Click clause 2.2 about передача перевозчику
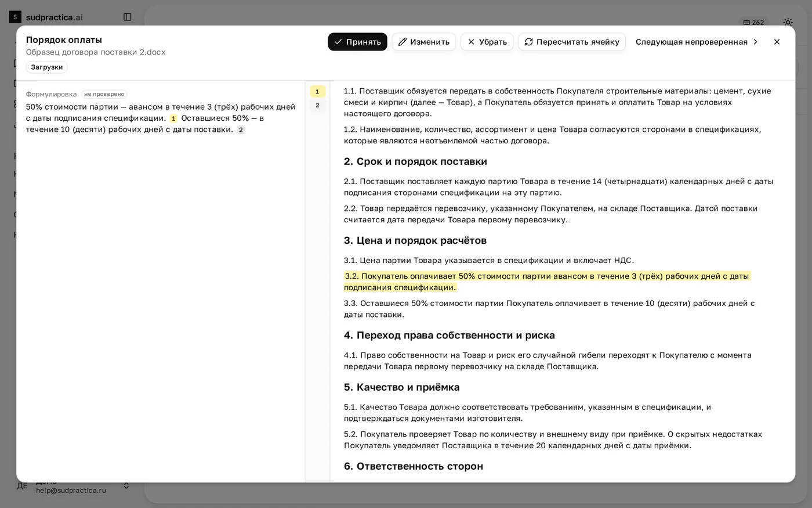The image size is (812, 508). (550, 214)
